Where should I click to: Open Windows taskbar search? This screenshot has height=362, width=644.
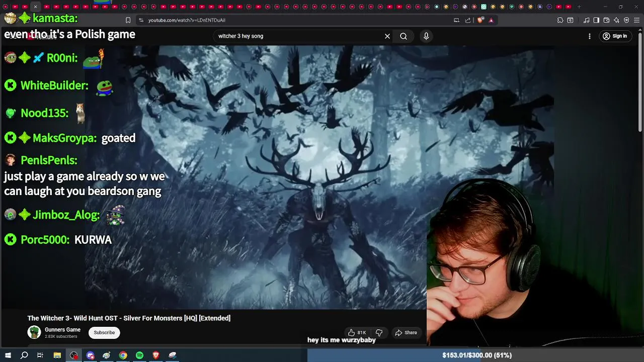click(x=24, y=355)
